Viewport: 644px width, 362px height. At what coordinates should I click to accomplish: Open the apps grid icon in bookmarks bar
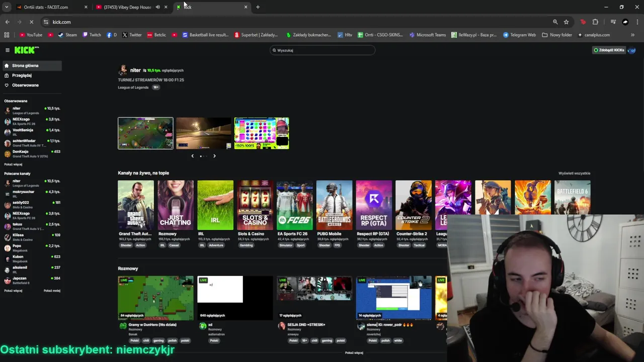7,35
